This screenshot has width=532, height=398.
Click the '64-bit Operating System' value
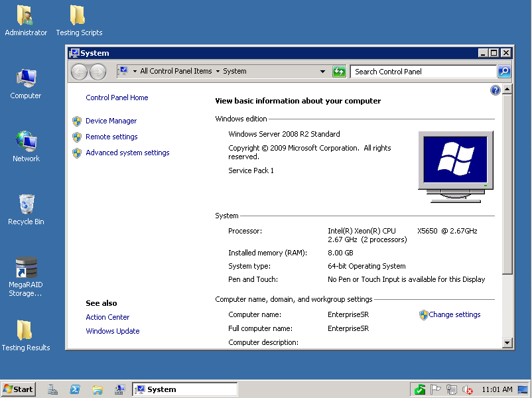[366, 266]
